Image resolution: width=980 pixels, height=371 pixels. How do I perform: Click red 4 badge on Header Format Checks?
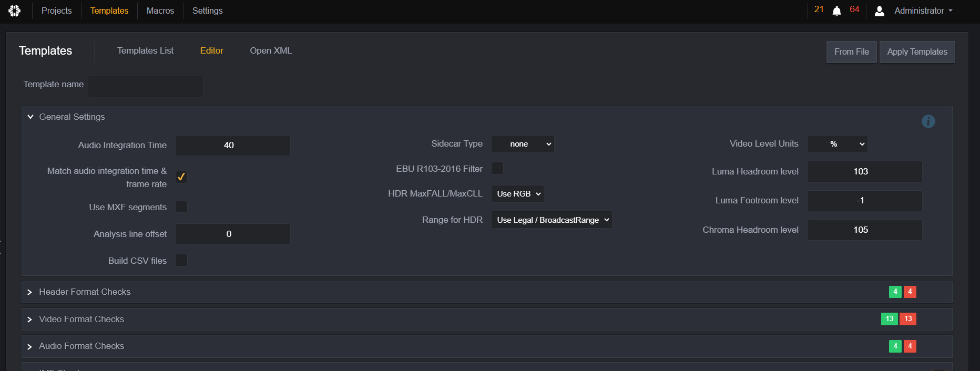click(x=910, y=292)
